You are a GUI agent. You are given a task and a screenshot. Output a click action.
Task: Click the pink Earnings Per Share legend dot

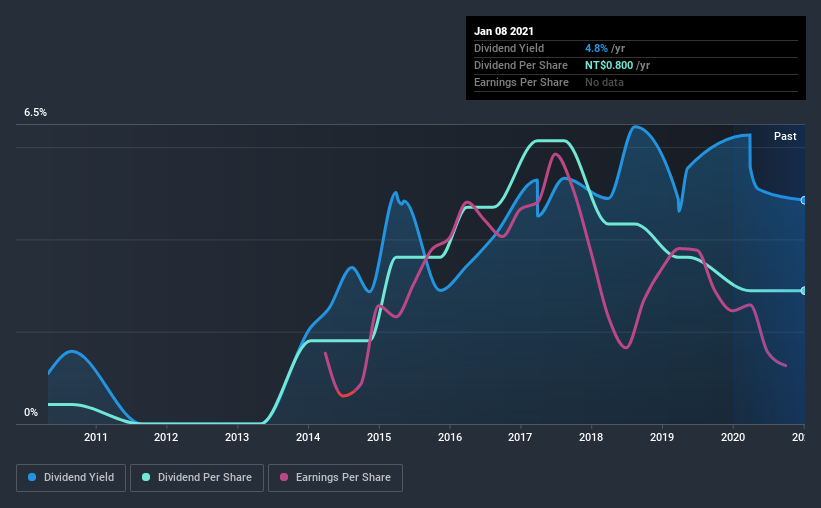pyautogui.click(x=284, y=477)
